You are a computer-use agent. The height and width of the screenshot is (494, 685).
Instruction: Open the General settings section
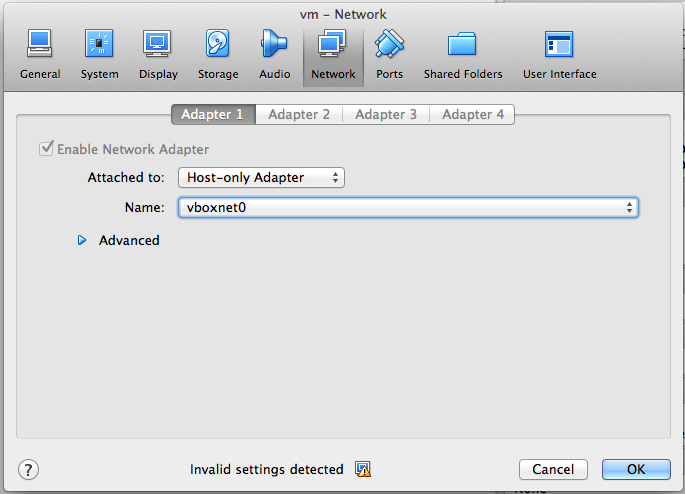[40, 54]
